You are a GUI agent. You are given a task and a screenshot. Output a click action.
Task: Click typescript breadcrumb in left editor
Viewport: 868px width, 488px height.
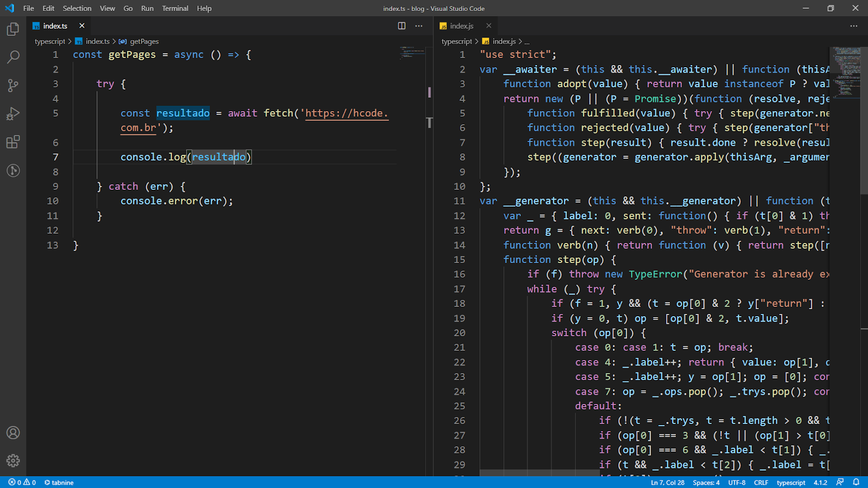click(x=50, y=41)
